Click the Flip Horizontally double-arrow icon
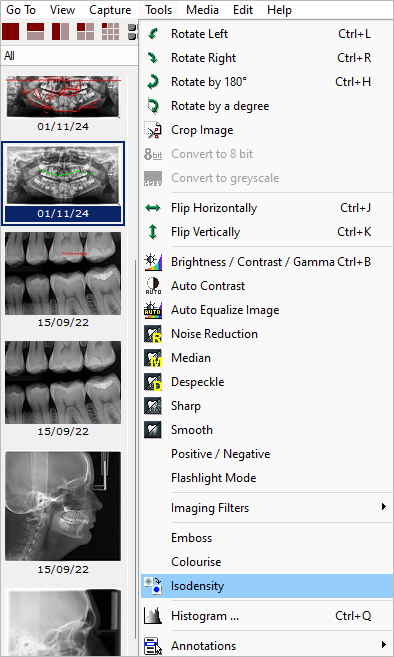394x657 pixels. (153, 208)
